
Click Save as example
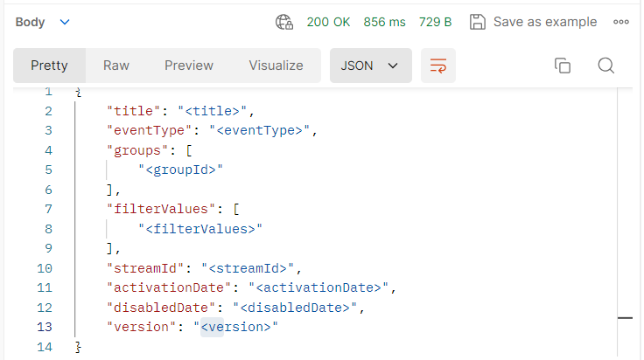(534, 22)
